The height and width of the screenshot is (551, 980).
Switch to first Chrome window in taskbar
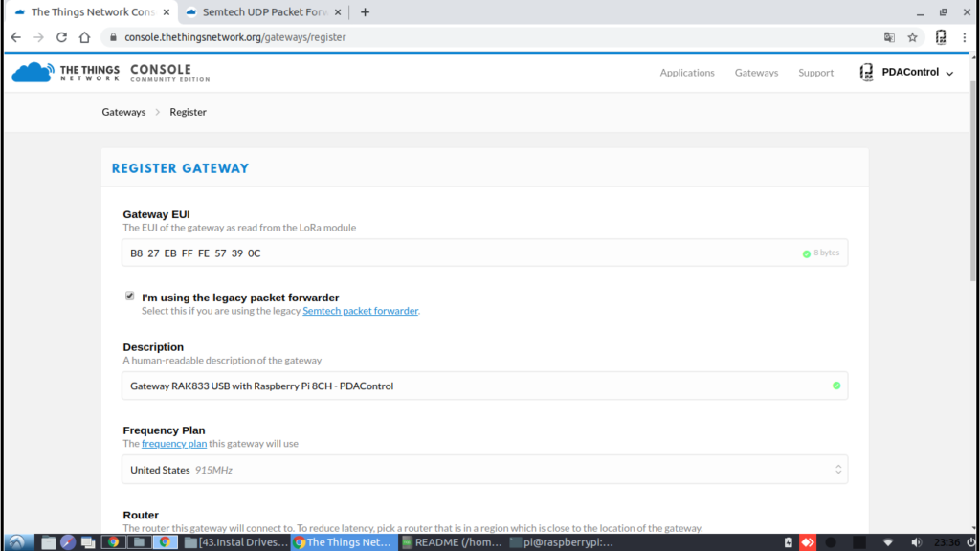113,542
